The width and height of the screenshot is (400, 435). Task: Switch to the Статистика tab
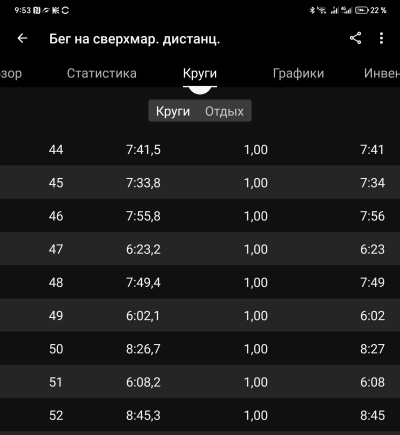[x=102, y=73]
